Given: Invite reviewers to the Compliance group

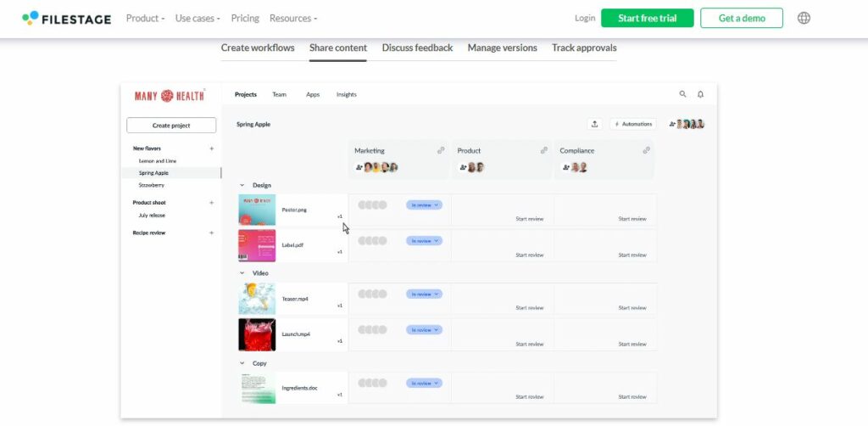Looking at the screenshot, I should (x=565, y=167).
